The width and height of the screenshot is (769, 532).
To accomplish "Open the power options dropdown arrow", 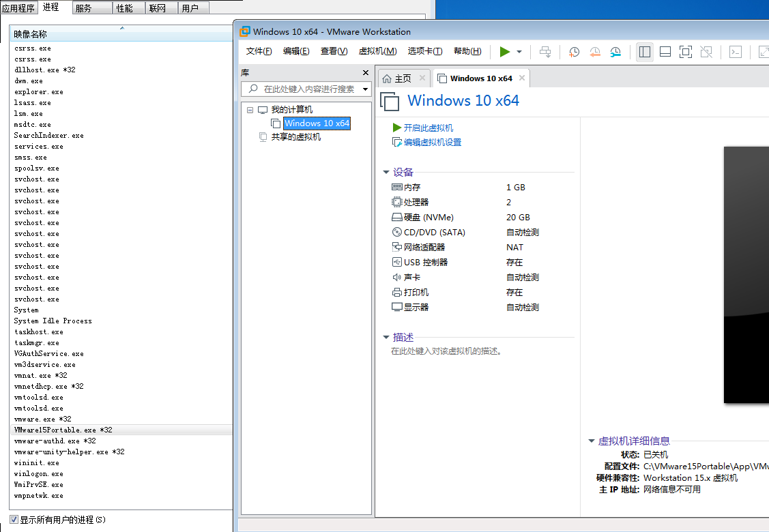I will tap(519, 52).
